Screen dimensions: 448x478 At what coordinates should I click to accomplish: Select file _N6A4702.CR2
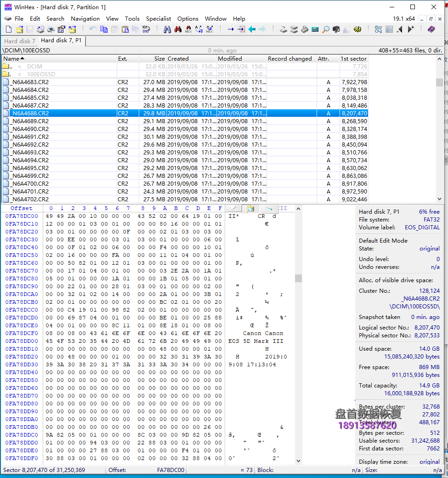pos(185,199)
